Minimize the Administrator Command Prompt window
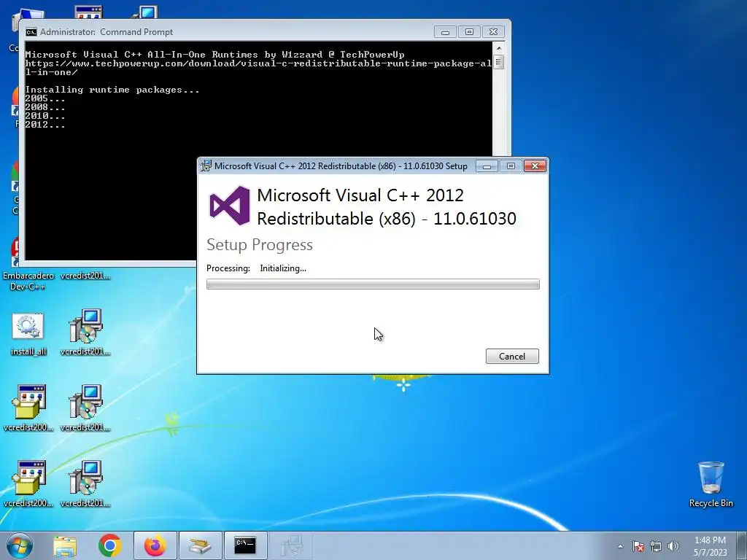This screenshot has width=747, height=560. (446, 32)
